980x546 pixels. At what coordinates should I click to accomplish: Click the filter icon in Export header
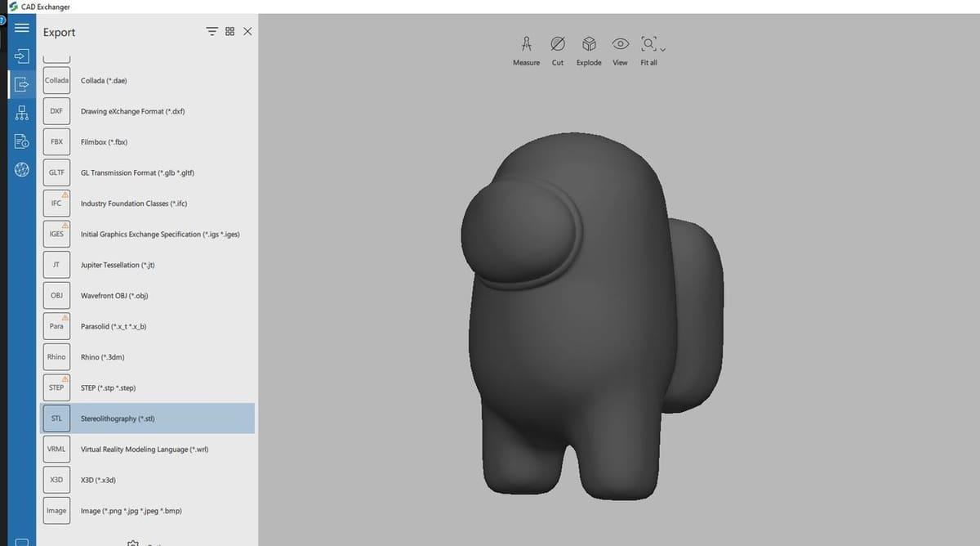pos(212,31)
